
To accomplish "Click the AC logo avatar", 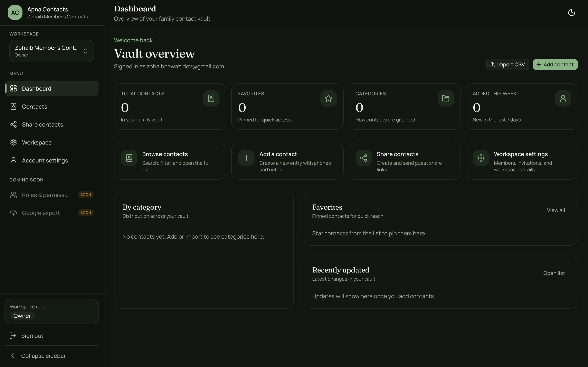I will pyautogui.click(x=15, y=13).
